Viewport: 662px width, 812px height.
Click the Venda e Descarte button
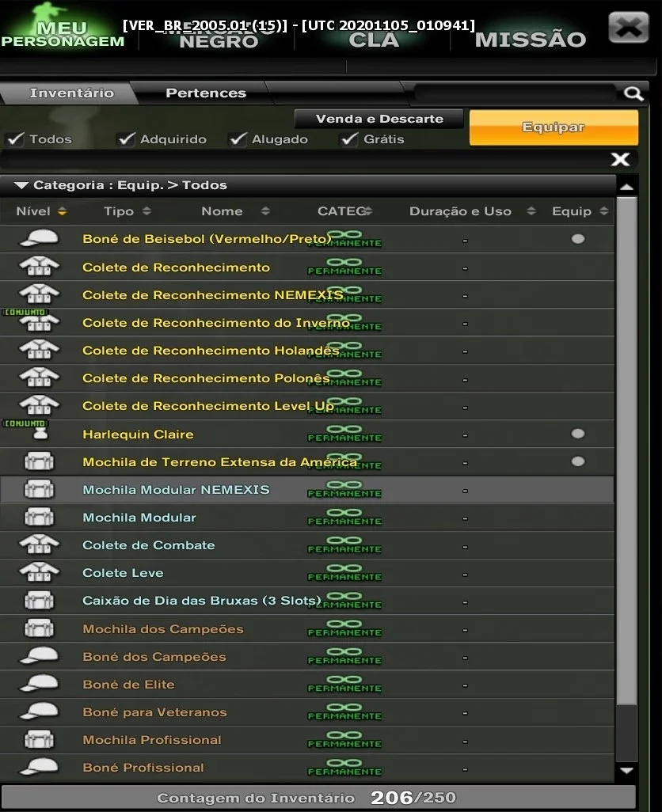click(x=379, y=119)
